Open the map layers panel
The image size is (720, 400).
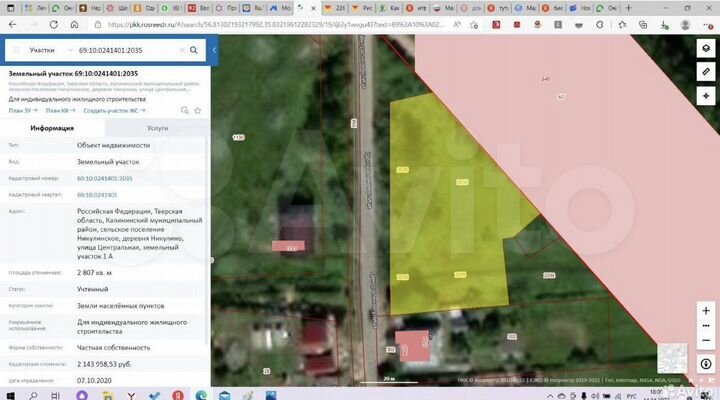tap(706, 49)
